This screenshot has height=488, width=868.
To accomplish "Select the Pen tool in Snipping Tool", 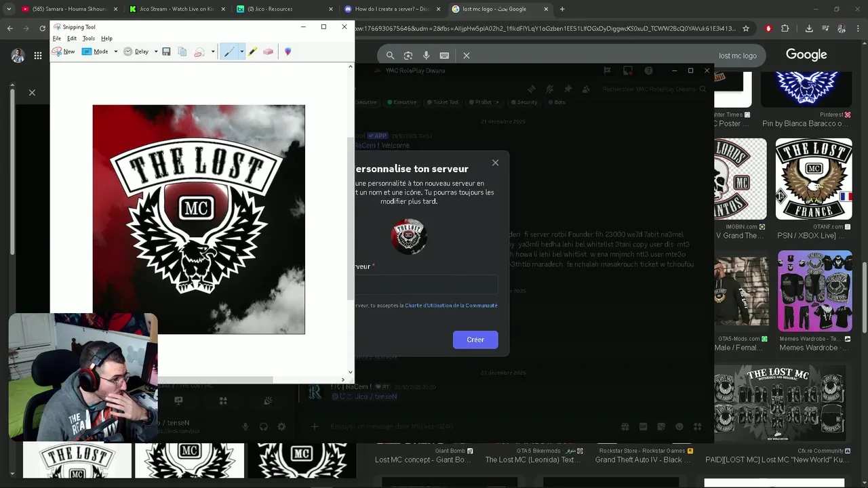I will coord(229,52).
